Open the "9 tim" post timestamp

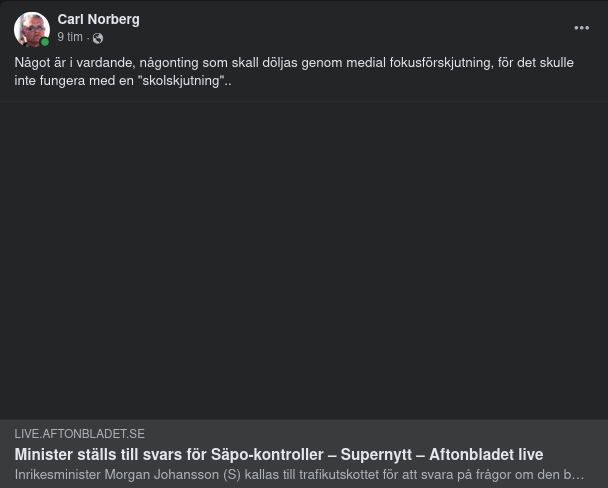[x=70, y=37]
